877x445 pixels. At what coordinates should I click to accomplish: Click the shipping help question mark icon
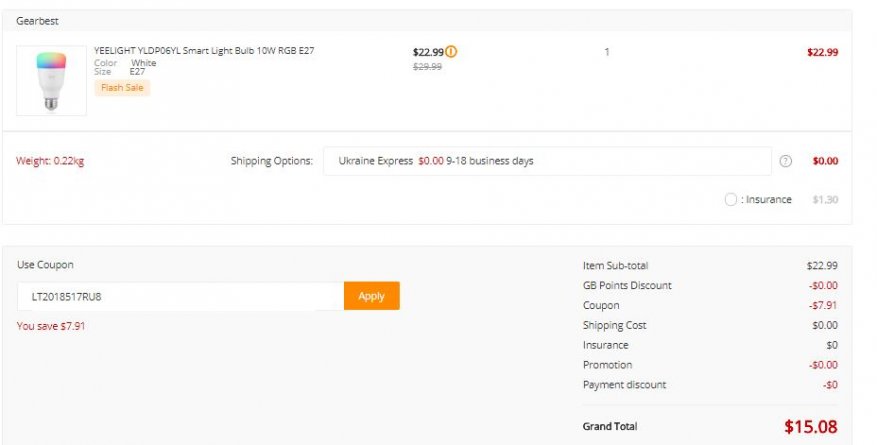click(x=785, y=161)
